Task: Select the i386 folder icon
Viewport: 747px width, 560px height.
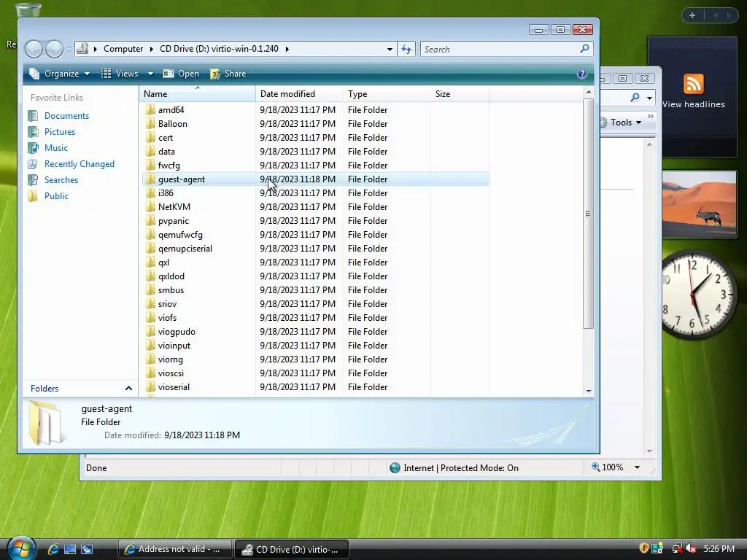Action: coord(150,192)
